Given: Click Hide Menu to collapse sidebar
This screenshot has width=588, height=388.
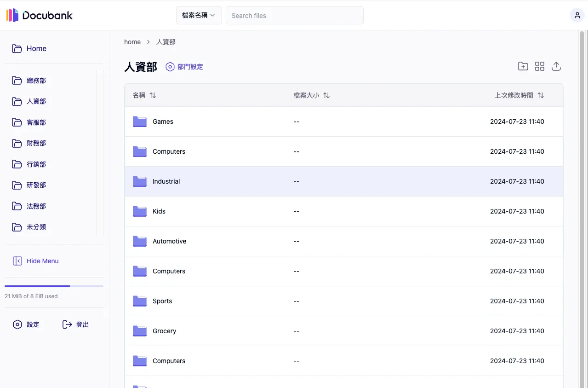Looking at the screenshot, I should point(35,261).
